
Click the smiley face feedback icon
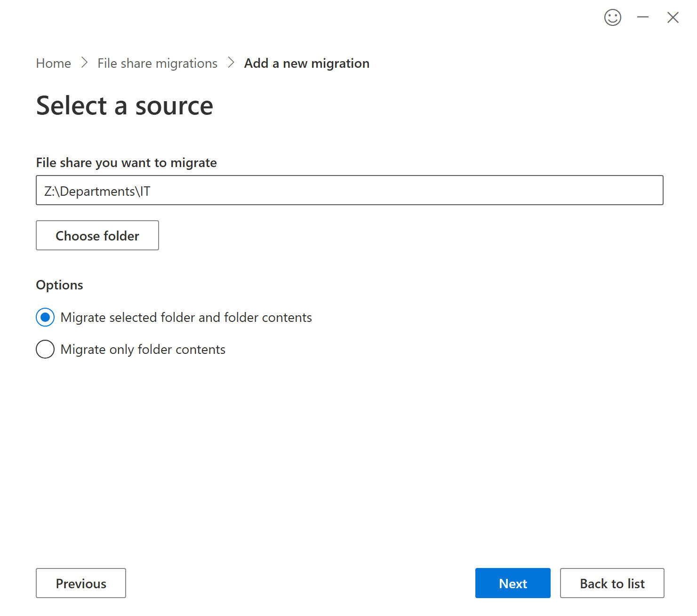coord(612,17)
